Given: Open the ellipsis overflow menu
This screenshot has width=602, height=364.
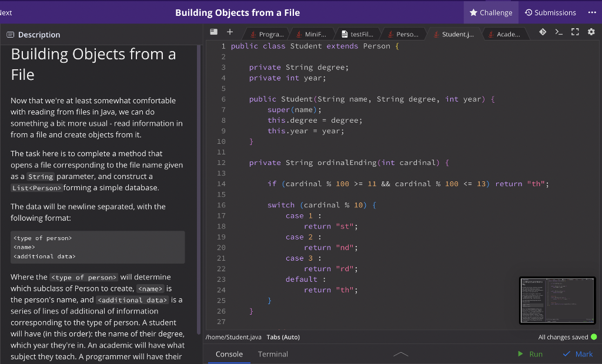Looking at the screenshot, I should pyautogui.click(x=593, y=12).
